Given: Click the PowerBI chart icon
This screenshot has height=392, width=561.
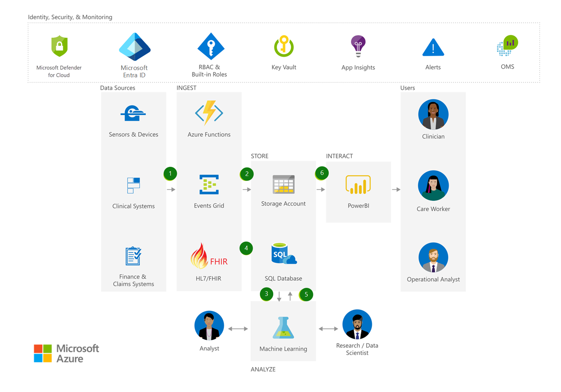Looking at the screenshot, I should (x=358, y=185).
